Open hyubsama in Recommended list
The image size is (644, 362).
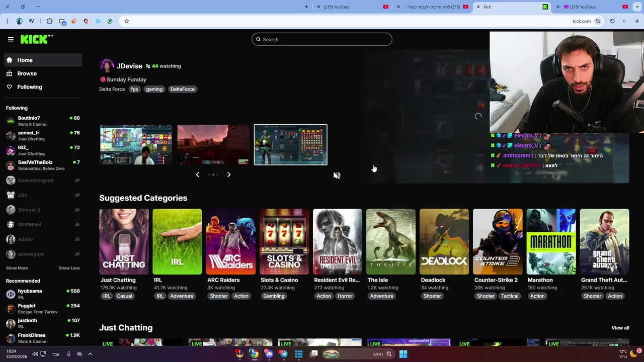point(43,294)
